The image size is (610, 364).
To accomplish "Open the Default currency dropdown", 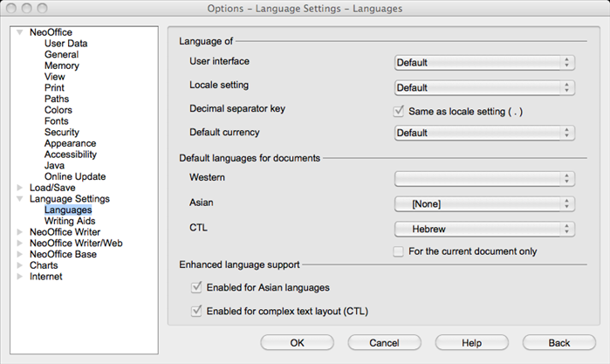I will 484,134.
